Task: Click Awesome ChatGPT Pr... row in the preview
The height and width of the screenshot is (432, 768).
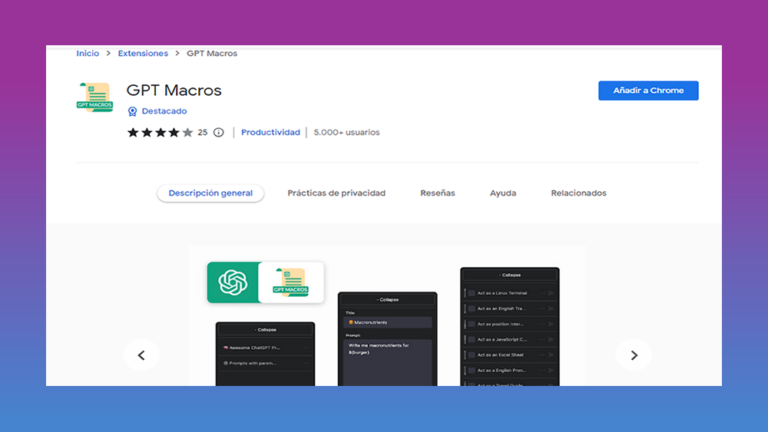Action: tap(265, 347)
